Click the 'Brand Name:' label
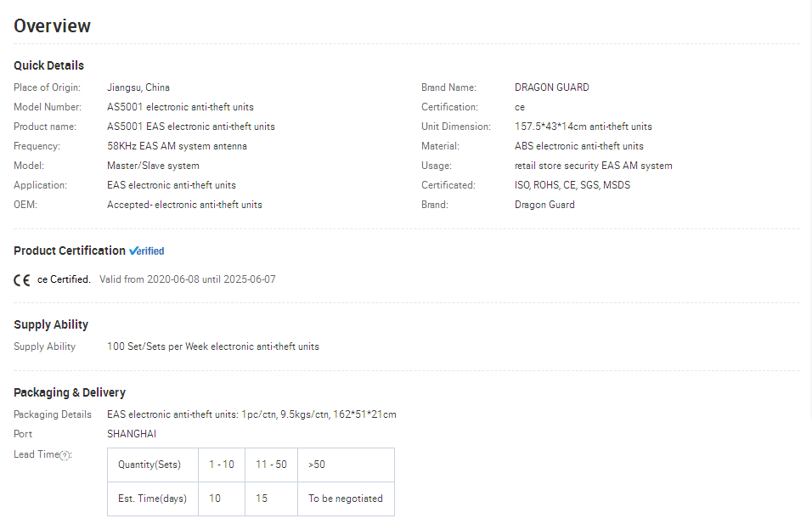The image size is (812, 524). coord(449,87)
